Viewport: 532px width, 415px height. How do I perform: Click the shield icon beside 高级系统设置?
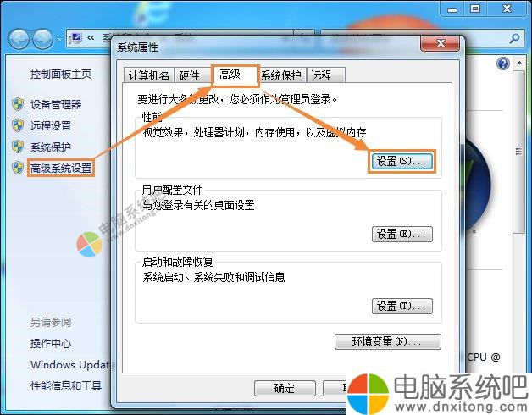pos(18,168)
